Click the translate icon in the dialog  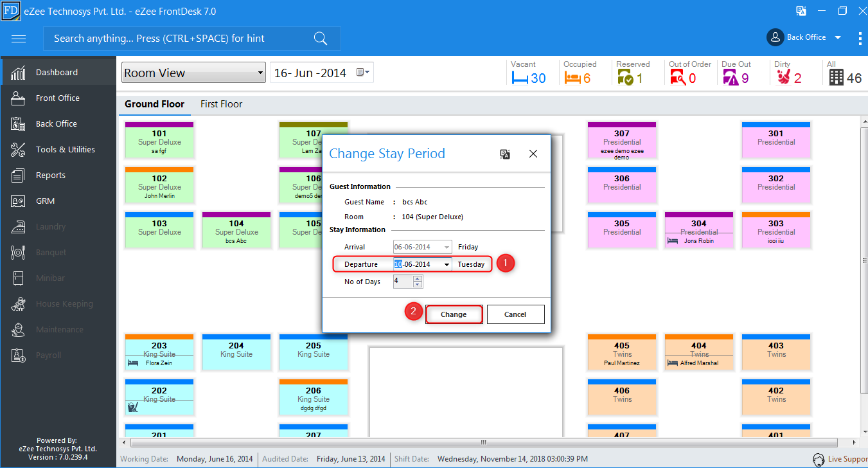tap(505, 154)
